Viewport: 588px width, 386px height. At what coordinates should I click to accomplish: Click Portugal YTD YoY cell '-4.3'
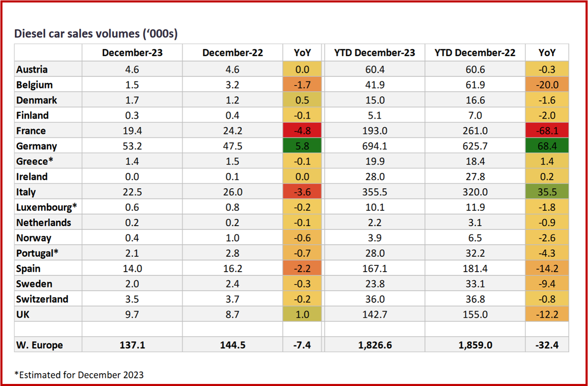[547, 253]
